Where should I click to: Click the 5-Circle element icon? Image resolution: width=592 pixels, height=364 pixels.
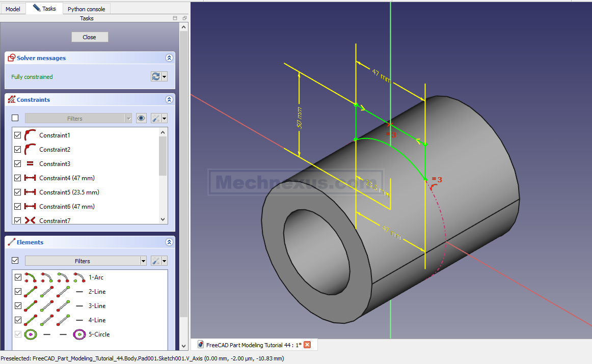pos(31,334)
